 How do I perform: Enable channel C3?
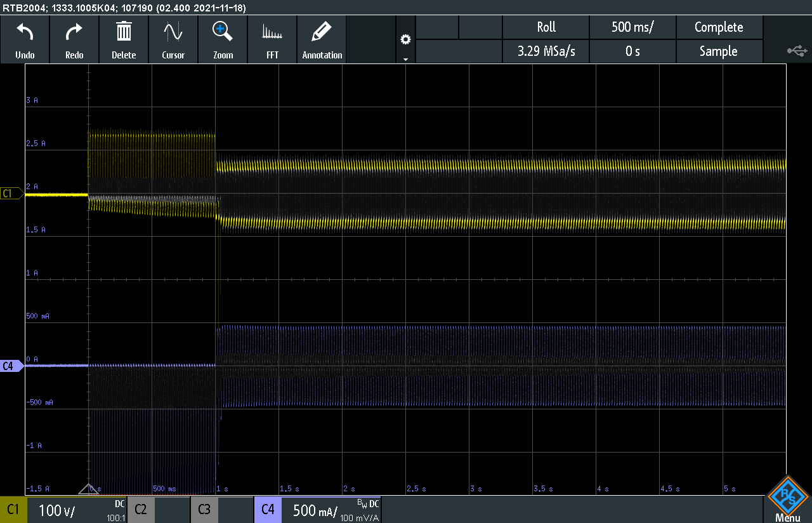[x=204, y=509]
